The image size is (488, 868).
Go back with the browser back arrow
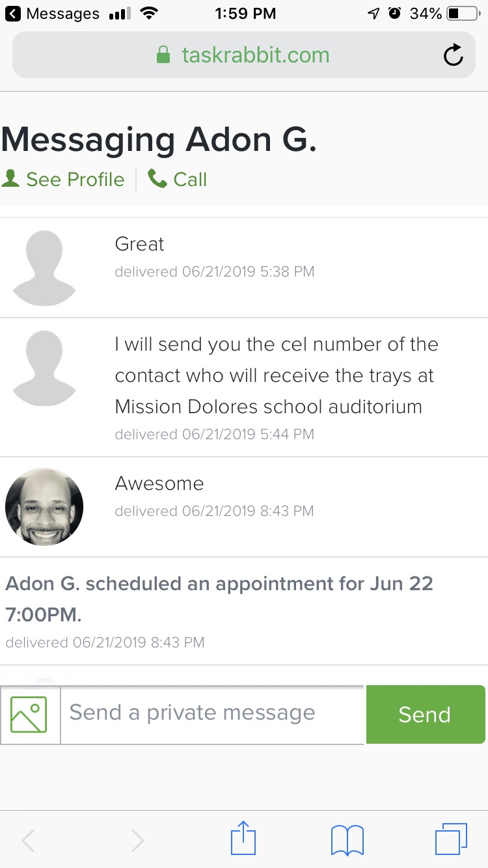pyautogui.click(x=29, y=840)
